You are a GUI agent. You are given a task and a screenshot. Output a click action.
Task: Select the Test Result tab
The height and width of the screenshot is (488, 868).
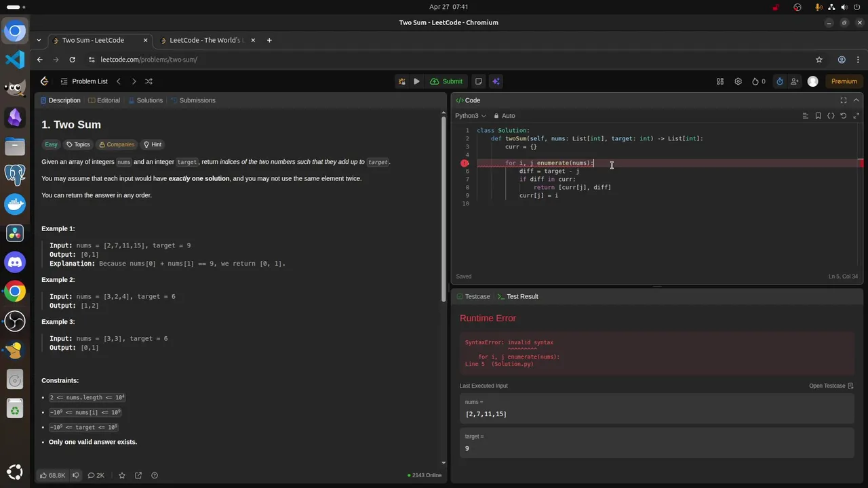(x=518, y=296)
